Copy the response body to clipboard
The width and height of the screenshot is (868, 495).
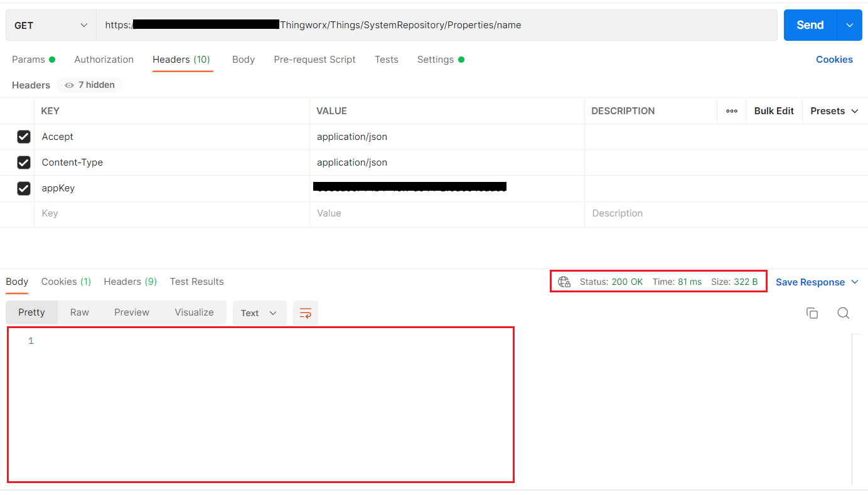812,312
